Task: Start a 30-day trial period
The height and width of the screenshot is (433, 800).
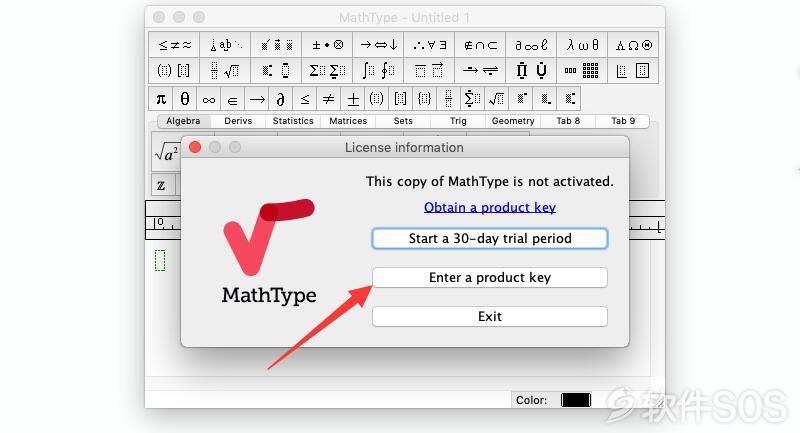Action: pyautogui.click(x=490, y=239)
